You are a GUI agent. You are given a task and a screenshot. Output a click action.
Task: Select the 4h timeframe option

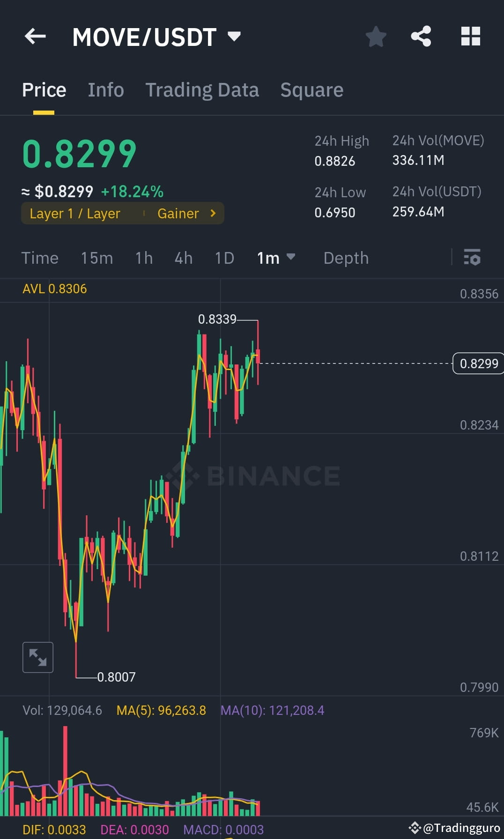183,258
